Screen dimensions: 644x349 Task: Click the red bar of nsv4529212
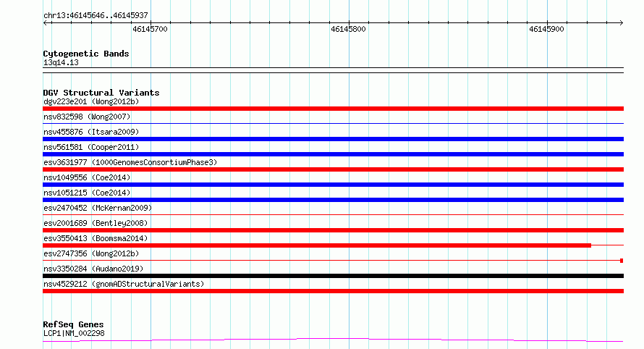[x=333, y=291]
